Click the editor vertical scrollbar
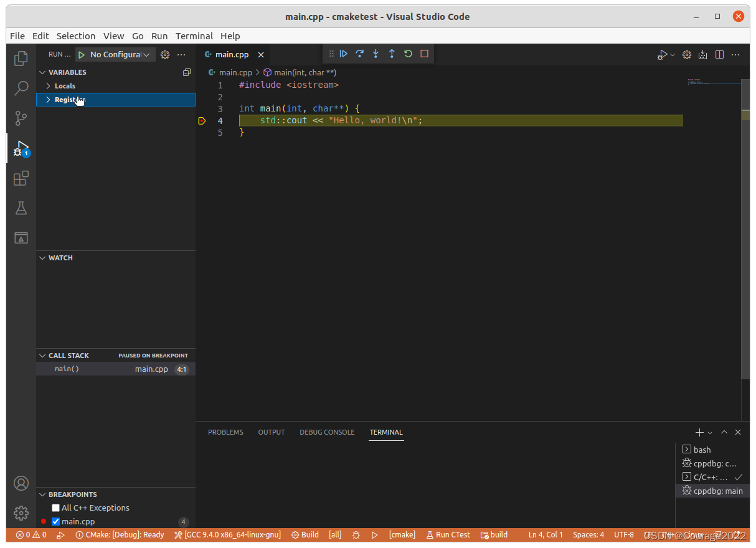Viewport: 756px width, 548px height. [745, 229]
